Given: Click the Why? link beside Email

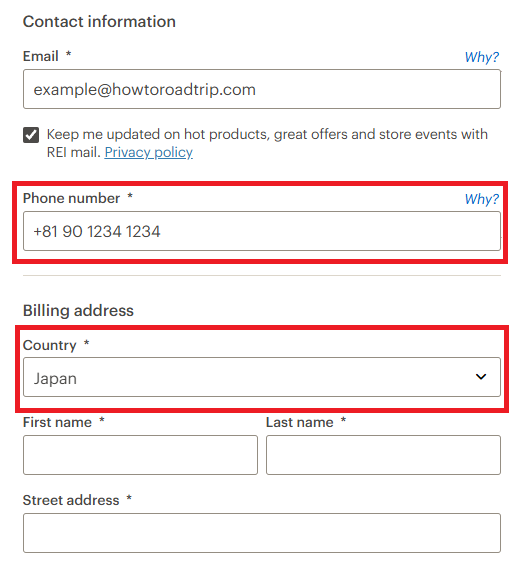Looking at the screenshot, I should click(x=481, y=57).
